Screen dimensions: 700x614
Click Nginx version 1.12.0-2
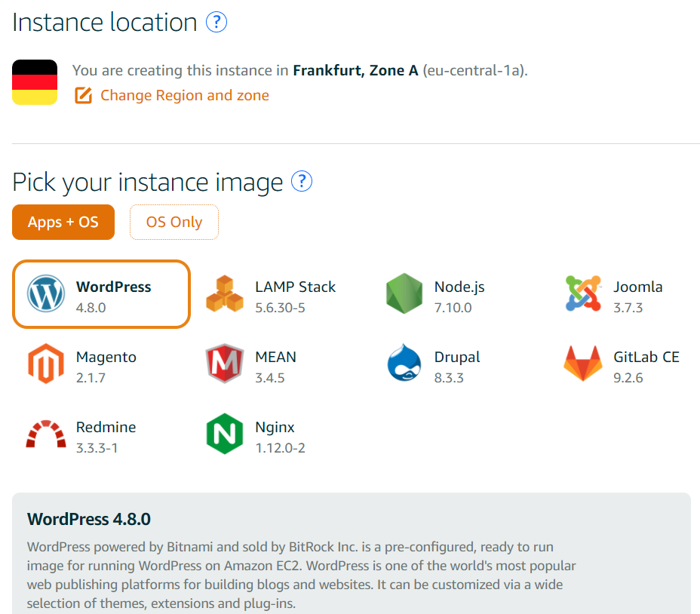click(281, 448)
